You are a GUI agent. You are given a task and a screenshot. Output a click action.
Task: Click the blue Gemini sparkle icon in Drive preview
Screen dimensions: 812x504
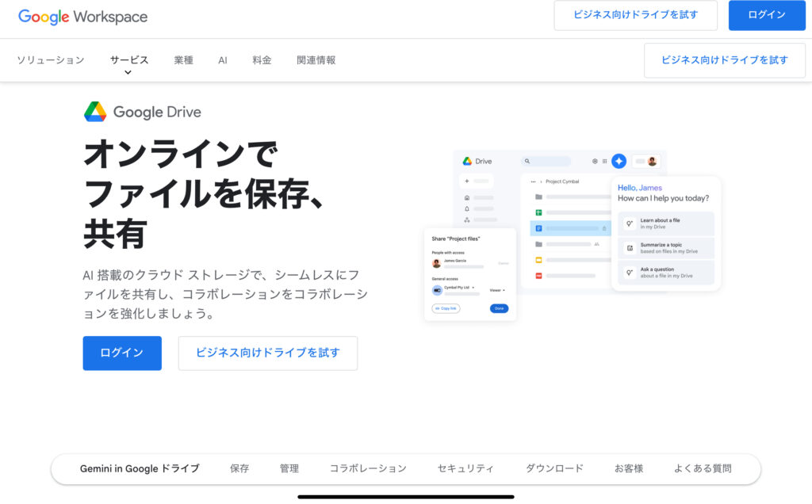(619, 161)
